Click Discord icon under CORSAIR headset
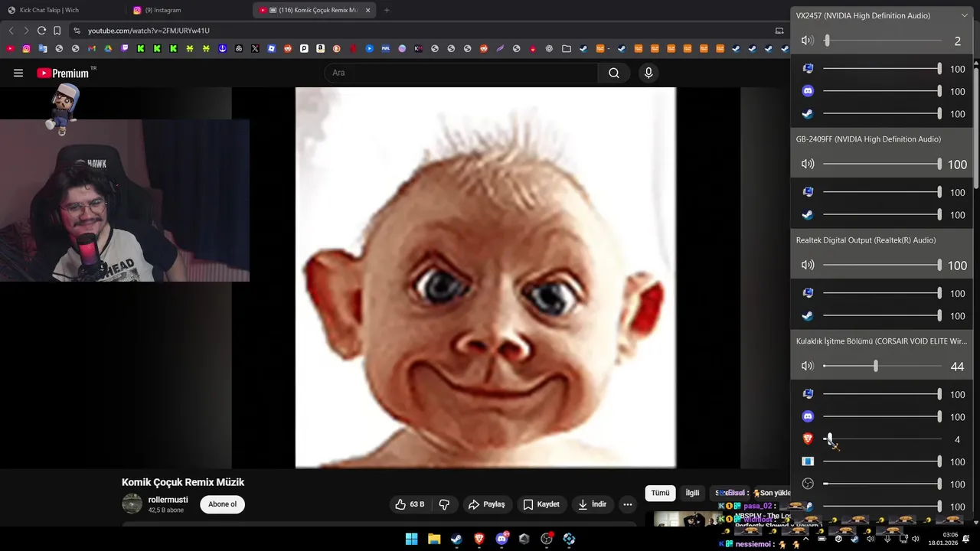 click(x=808, y=417)
